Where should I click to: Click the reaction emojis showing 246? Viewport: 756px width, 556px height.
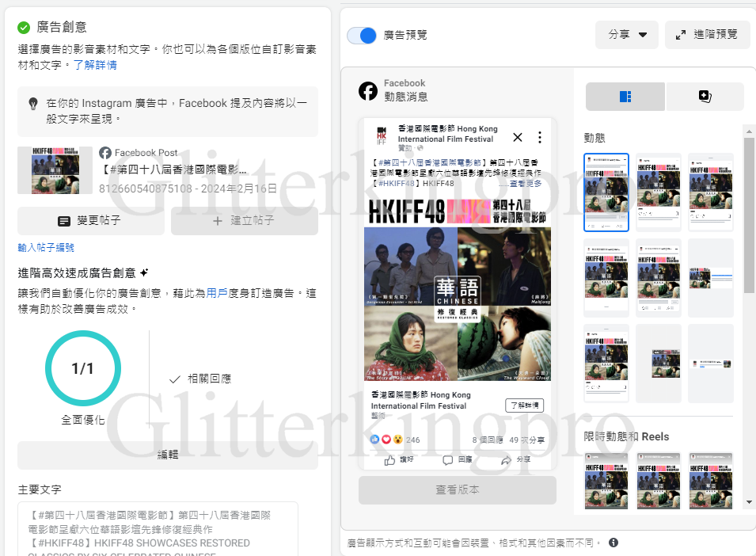[x=394, y=440]
